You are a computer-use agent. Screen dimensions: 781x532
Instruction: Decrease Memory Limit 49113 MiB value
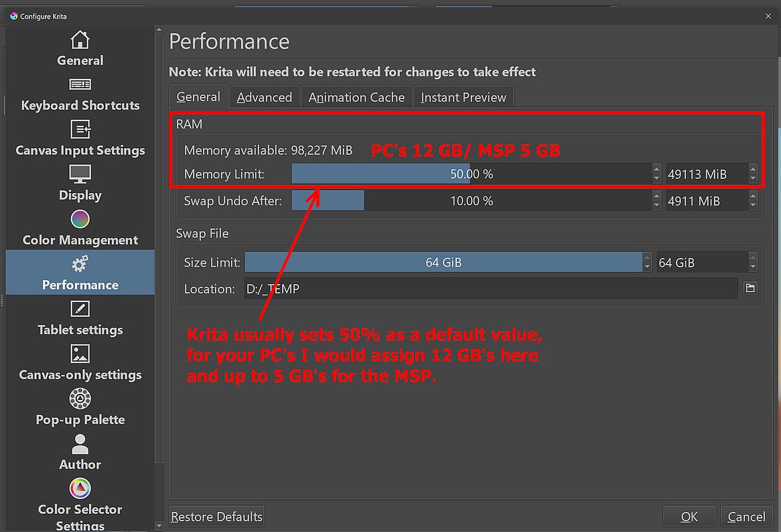tap(753, 179)
